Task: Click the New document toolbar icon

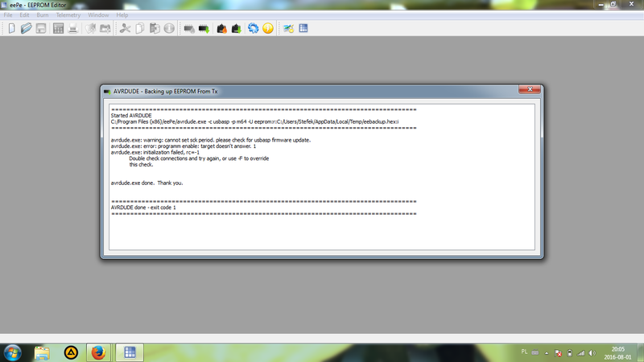Action: [11, 28]
